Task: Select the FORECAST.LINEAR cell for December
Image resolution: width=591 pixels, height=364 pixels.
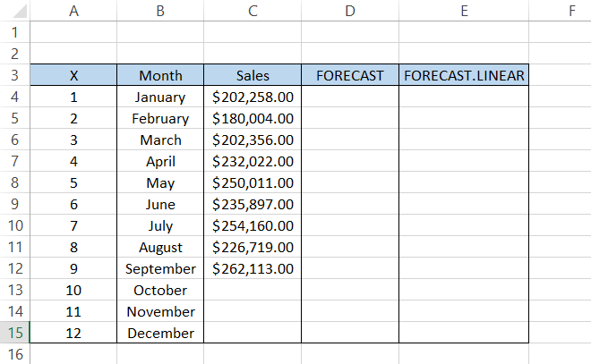Action: click(x=463, y=333)
